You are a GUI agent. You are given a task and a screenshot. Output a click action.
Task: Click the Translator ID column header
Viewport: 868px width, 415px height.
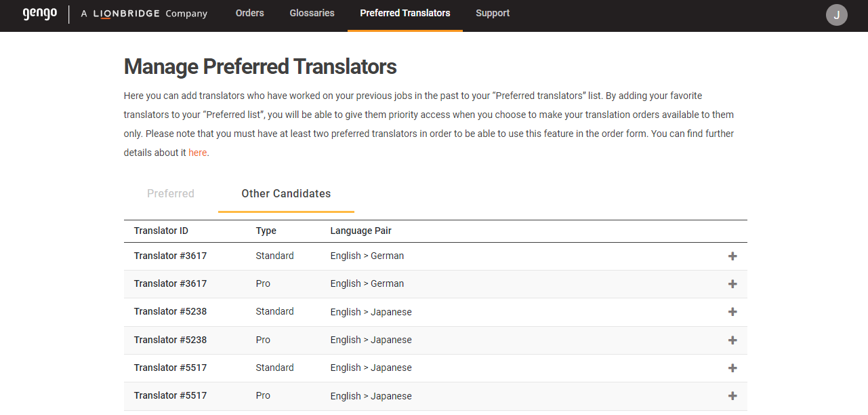pyautogui.click(x=161, y=231)
